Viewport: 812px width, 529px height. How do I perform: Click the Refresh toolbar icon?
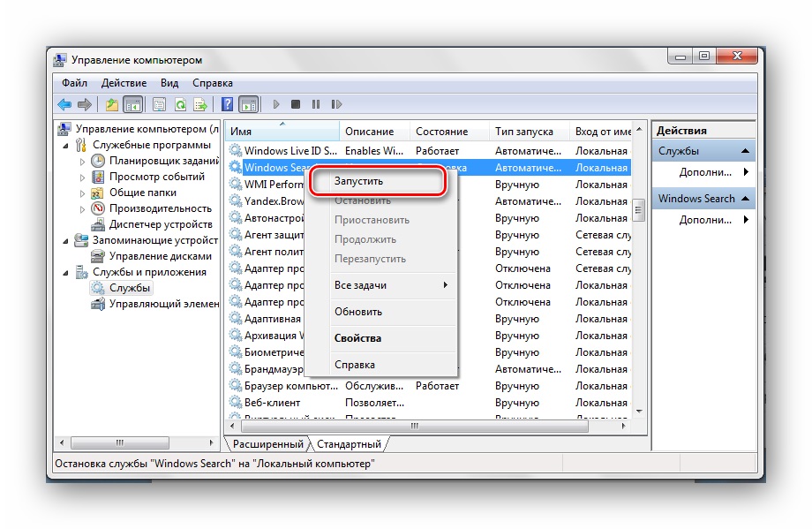[180, 105]
